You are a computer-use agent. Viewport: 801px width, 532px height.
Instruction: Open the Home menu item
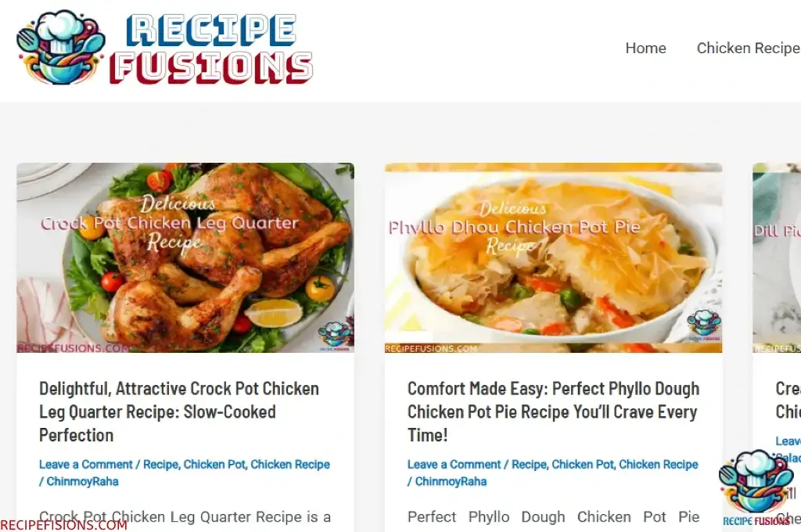pyautogui.click(x=645, y=48)
